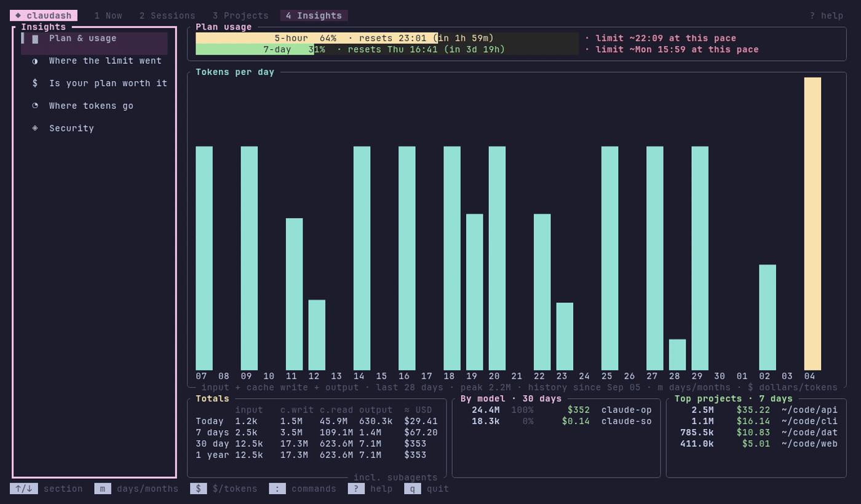Open help from the top-right corner
The height and width of the screenshot is (504, 861).
coord(827,16)
